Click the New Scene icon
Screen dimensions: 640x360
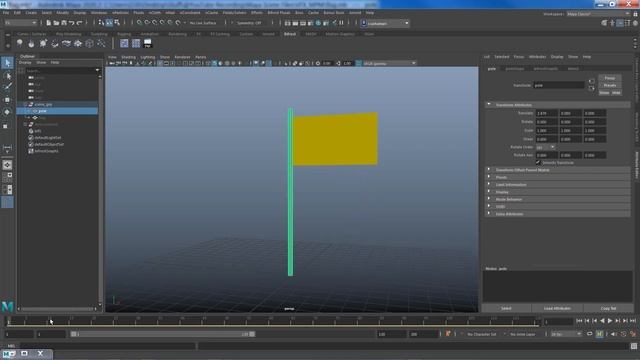point(49,23)
